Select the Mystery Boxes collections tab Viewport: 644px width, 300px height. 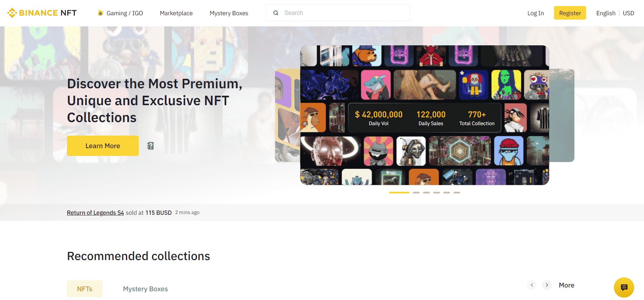click(x=146, y=289)
